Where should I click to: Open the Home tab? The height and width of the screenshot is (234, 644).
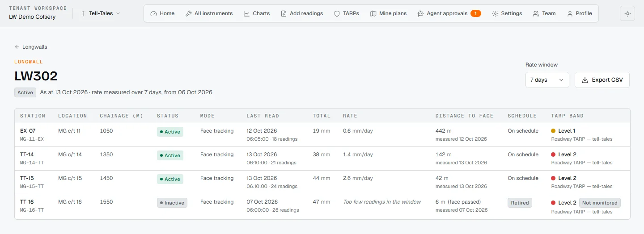[x=163, y=13]
